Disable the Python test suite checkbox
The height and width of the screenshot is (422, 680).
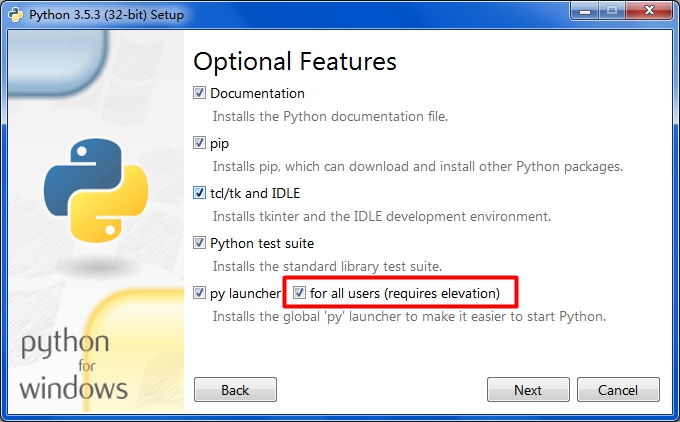pyautogui.click(x=199, y=243)
